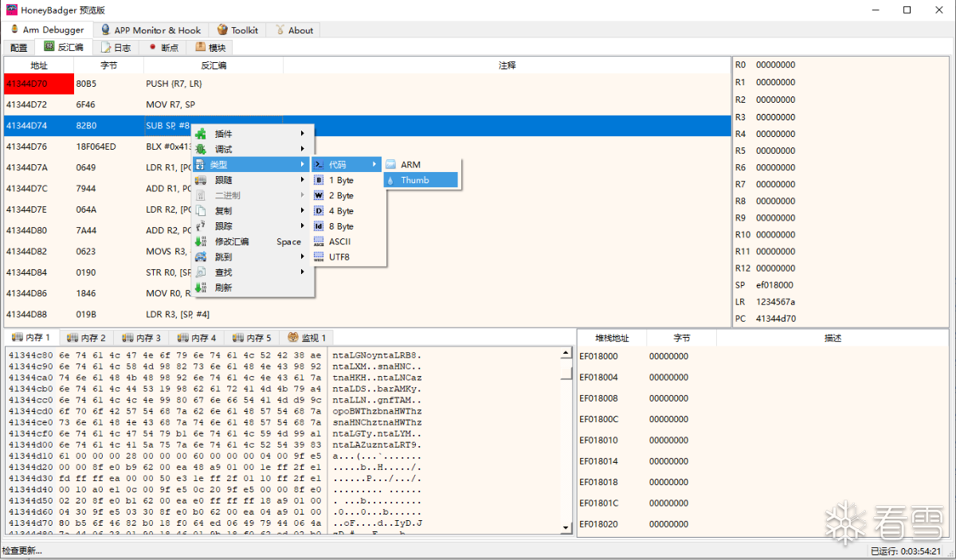Select the 内存 3 memory tab
The width and height of the screenshot is (956, 560).
141,339
